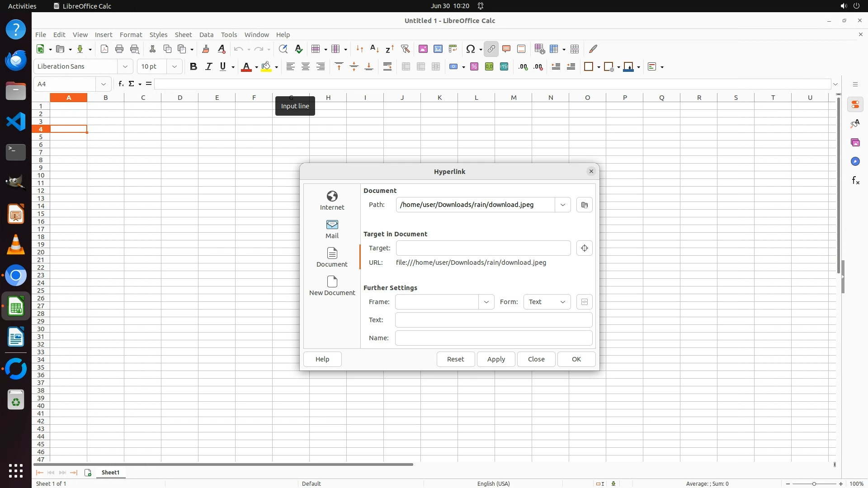Open the Data menu
868x488 pixels.
point(206,35)
